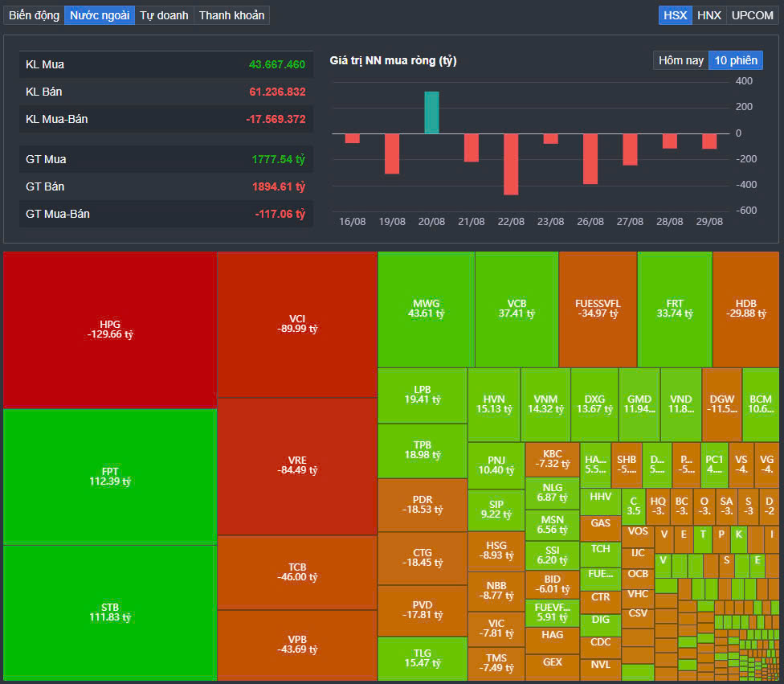Click the BID -6.01 tỷ tile
This screenshot has height=684, width=784.
(553, 584)
